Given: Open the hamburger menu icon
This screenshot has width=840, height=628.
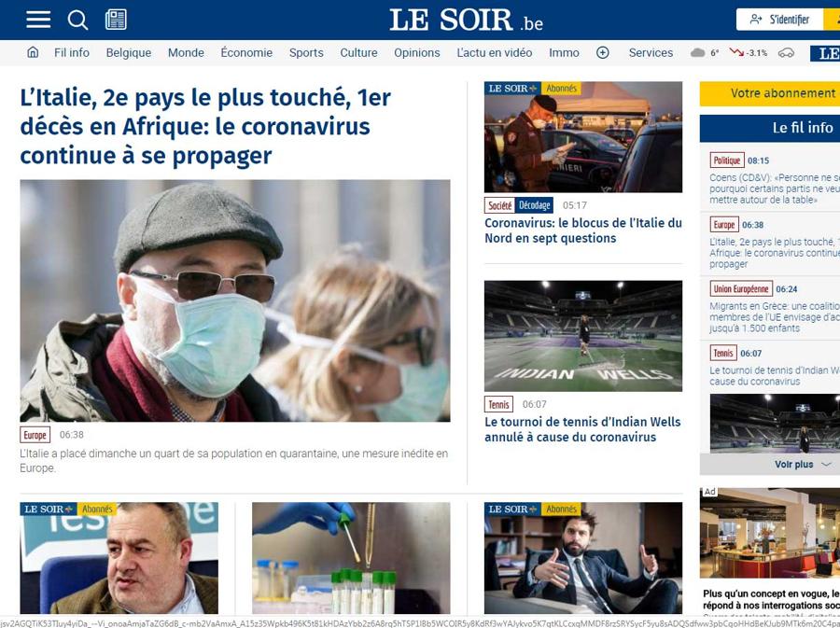Looking at the screenshot, I should pos(38,20).
